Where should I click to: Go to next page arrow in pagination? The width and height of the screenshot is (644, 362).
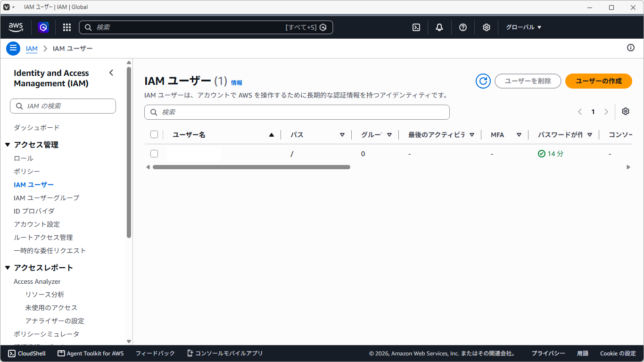pos(606,112)
